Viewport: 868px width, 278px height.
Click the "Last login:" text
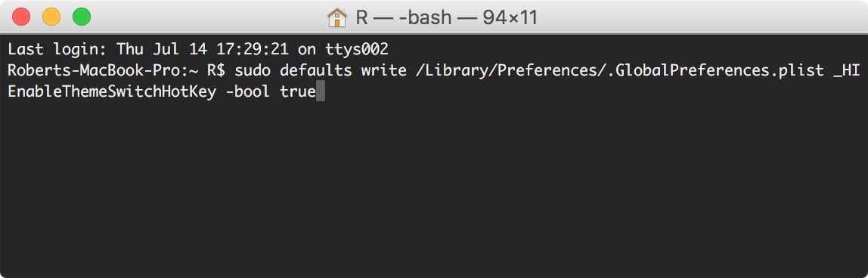pos(57,50)
